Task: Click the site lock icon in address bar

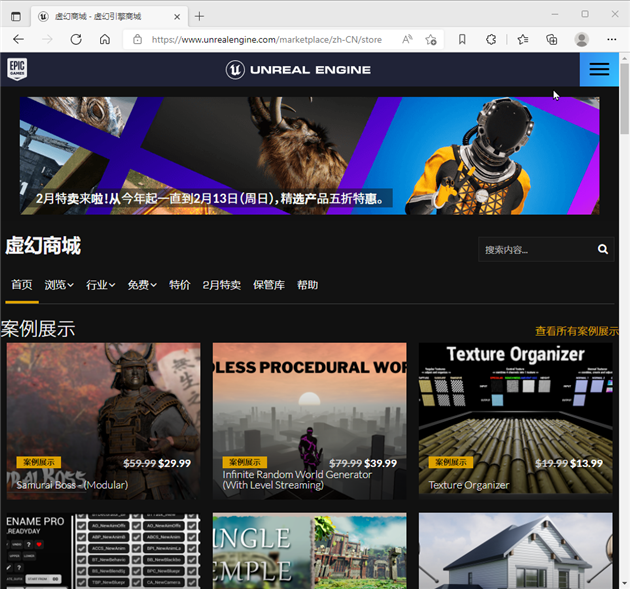Action: (x=137, y=39)
